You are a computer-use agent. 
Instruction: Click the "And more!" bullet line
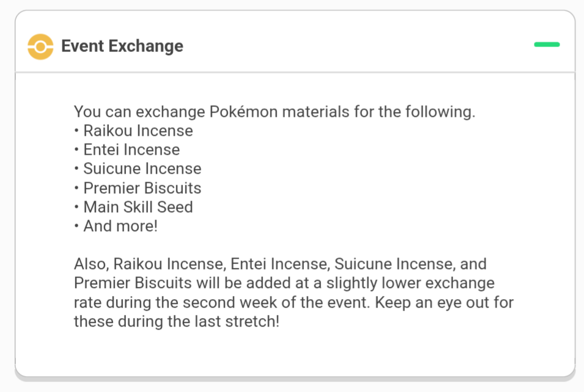pyautogui.click(x=116, y=226)
